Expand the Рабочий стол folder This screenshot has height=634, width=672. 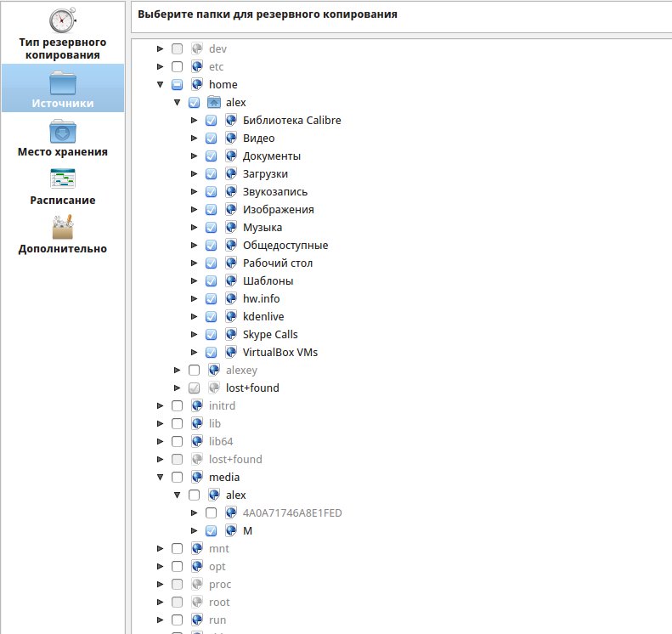click(195, 263)
